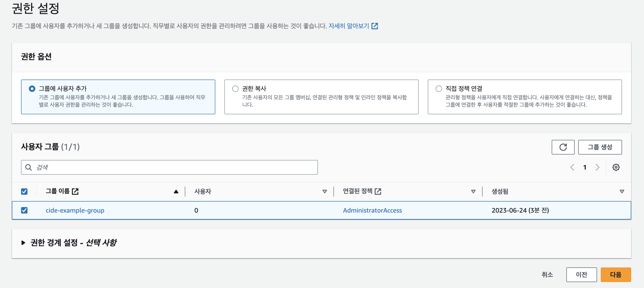This screenshot has height=288, width=644.
Task: Open the AdministratorAccess policy link
Action: pos(372,210)
